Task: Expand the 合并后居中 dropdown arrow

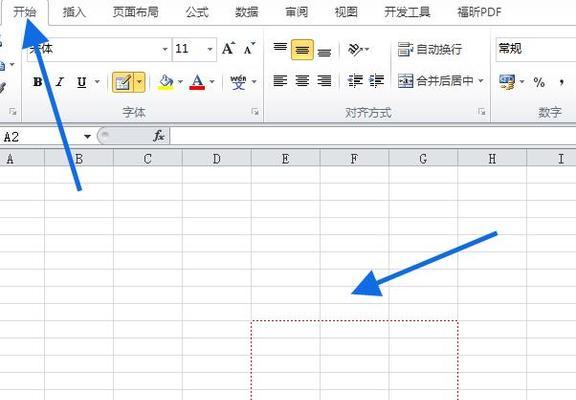Action: point(481,80)
